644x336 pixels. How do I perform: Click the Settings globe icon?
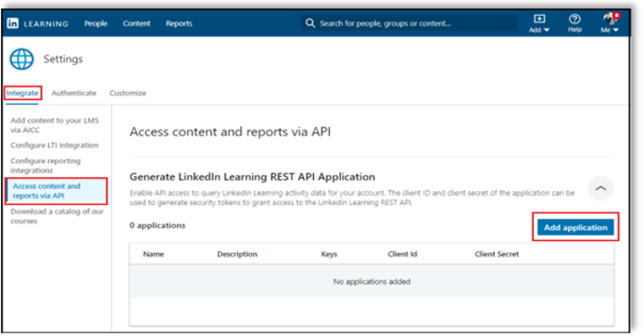pos(21,59)
